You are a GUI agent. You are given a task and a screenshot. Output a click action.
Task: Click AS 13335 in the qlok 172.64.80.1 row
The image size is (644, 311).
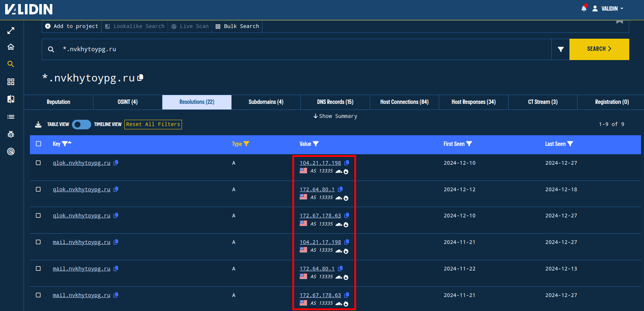(x=321, y=198)
